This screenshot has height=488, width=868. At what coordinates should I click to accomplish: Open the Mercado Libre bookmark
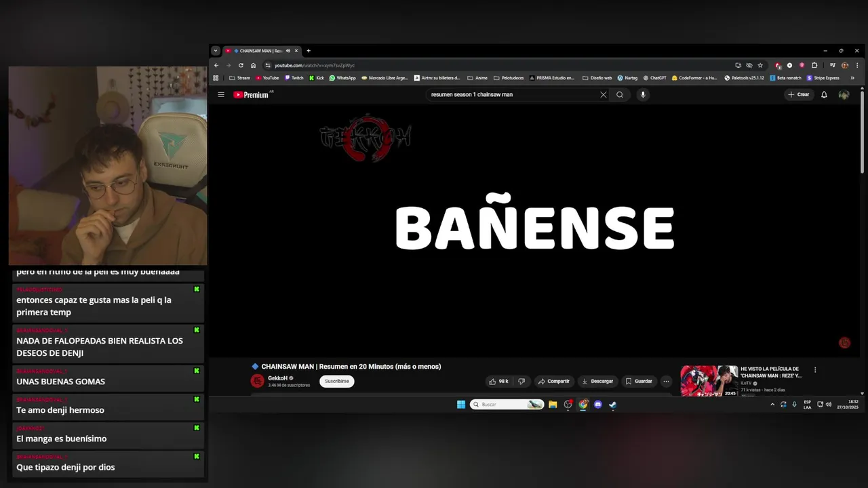click(x=384, y=78)
